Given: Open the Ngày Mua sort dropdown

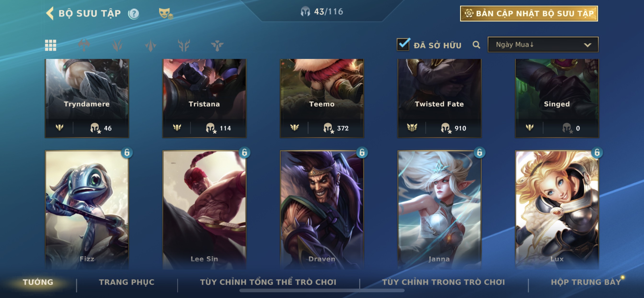Looking at the screenshot, I should point(543,45).
